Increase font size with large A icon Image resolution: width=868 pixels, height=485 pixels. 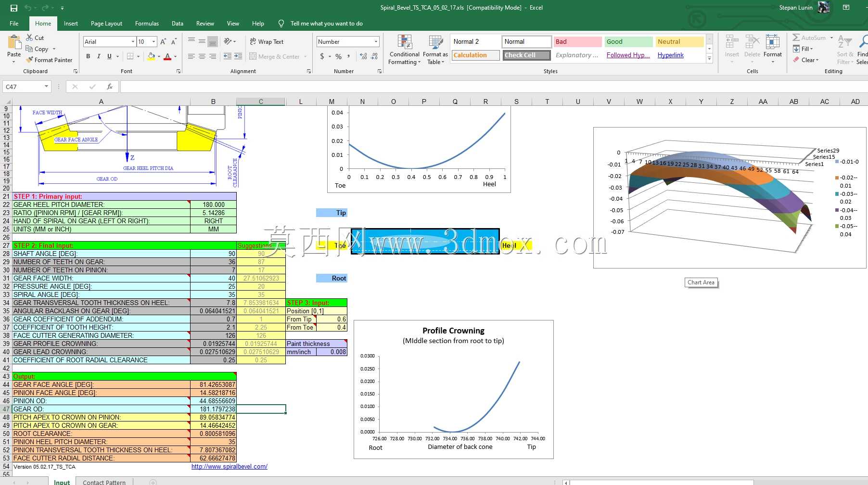(x=163, y=42)
